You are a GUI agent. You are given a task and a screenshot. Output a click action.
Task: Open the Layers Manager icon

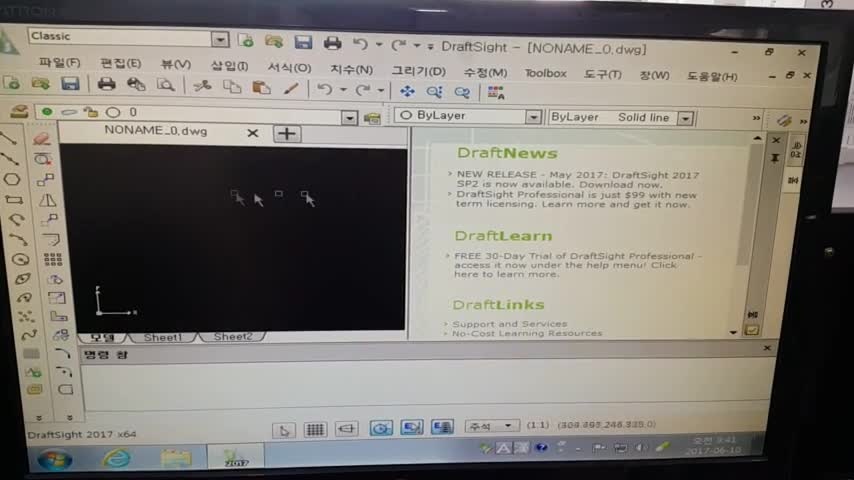click(19, 112)
